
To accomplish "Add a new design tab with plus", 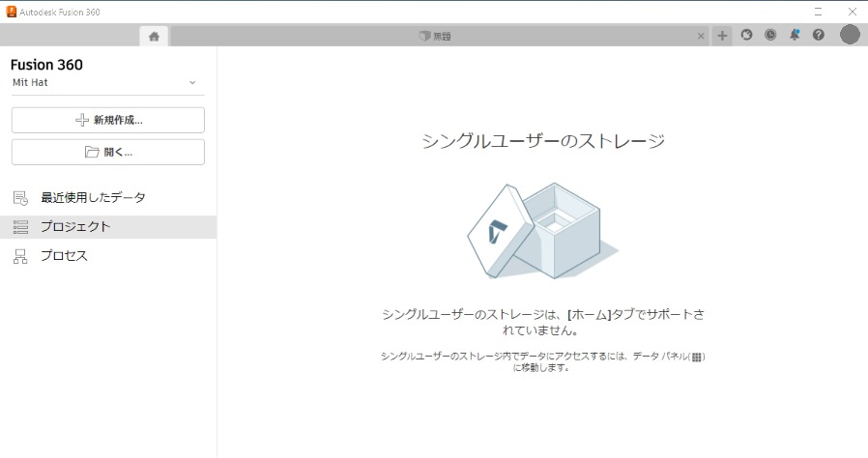I will point(722,36).
